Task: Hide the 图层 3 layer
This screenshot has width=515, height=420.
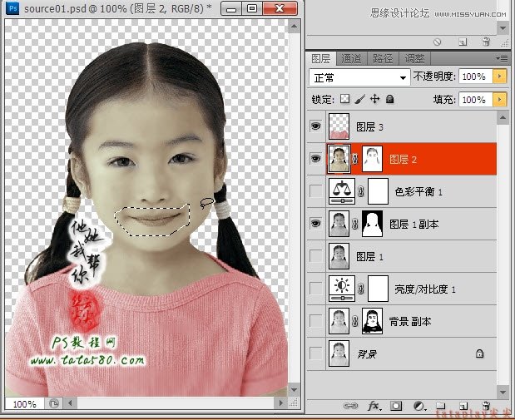Action: tap(315, 126)
